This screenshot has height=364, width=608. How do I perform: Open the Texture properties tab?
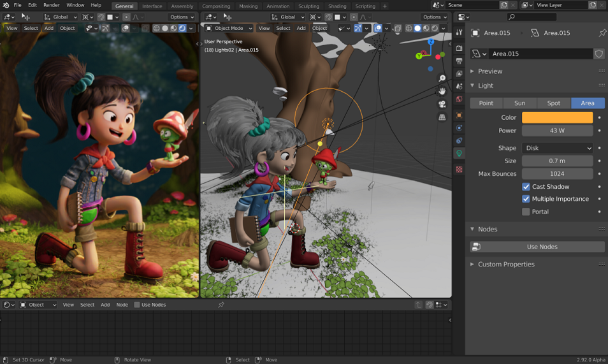click(x=459, y=170)
